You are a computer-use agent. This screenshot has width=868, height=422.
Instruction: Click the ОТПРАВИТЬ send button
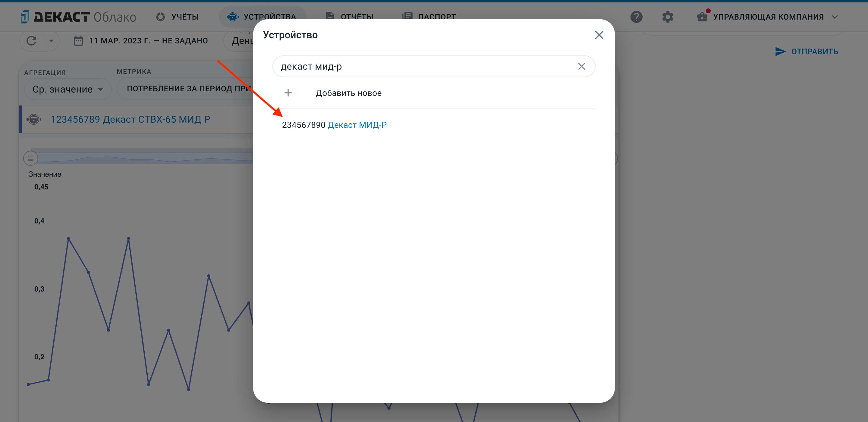(806, 52)
